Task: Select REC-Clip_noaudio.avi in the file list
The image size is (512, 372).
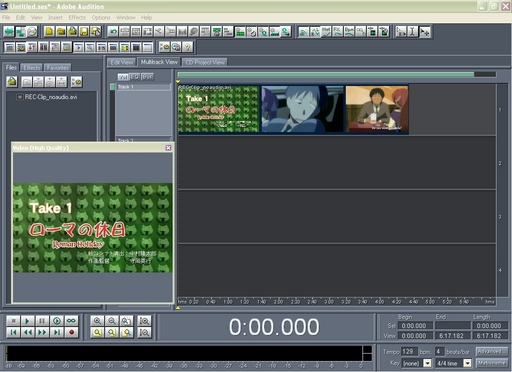Action: click(51, 97)
